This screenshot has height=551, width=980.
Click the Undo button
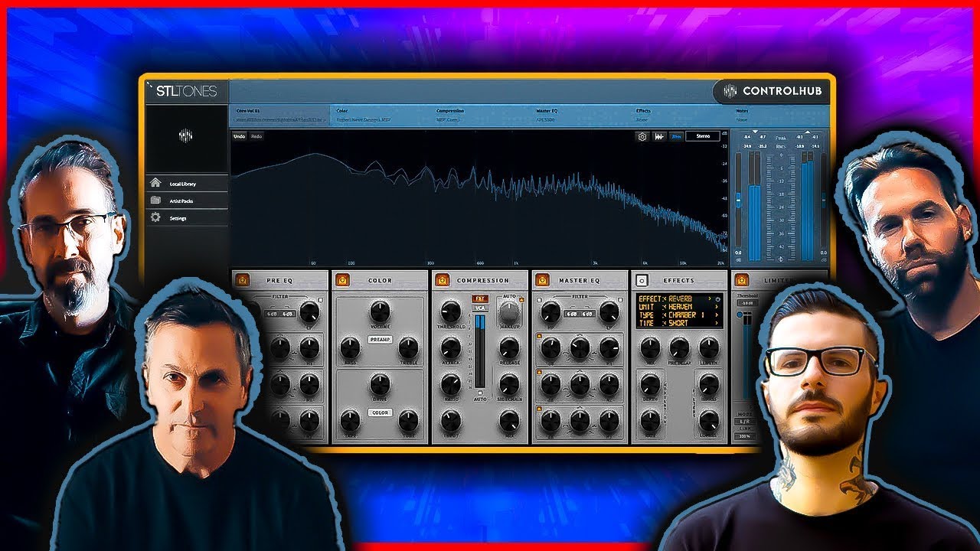(240, 136)
